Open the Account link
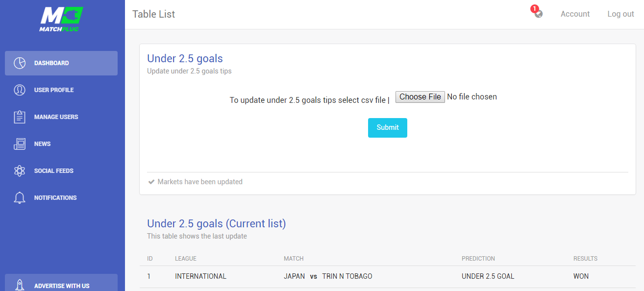Viewport: 644px width, 291px height. [x=575, y=14]
